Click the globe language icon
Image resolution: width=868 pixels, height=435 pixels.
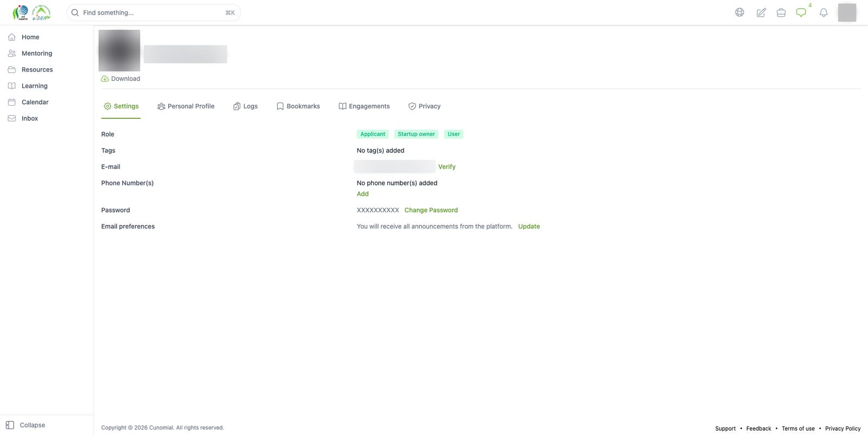coord(739,12)
